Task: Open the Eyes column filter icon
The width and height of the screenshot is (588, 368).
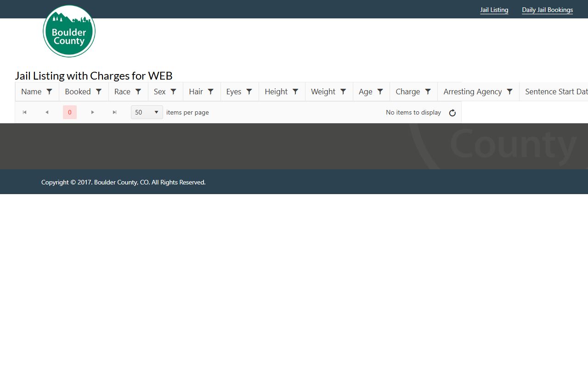Action: 249,92
